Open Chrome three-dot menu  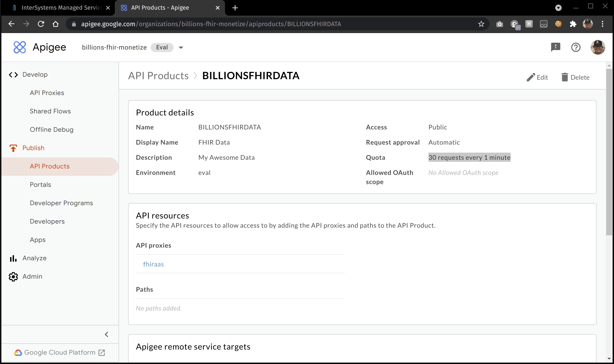point(602,24)
